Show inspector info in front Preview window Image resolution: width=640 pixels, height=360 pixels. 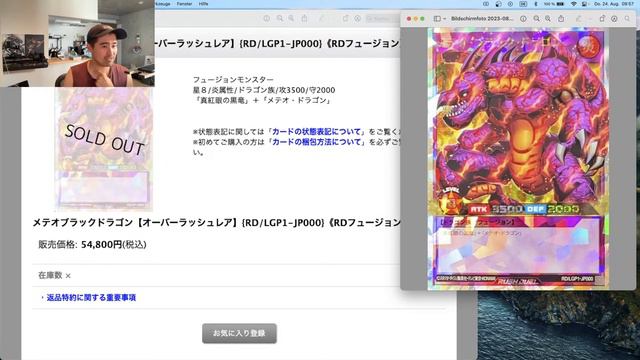pos(523,19)
